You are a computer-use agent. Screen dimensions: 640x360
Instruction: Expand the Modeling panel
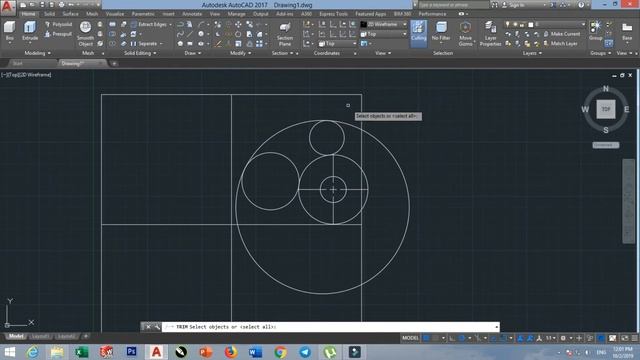coord(38,53)
